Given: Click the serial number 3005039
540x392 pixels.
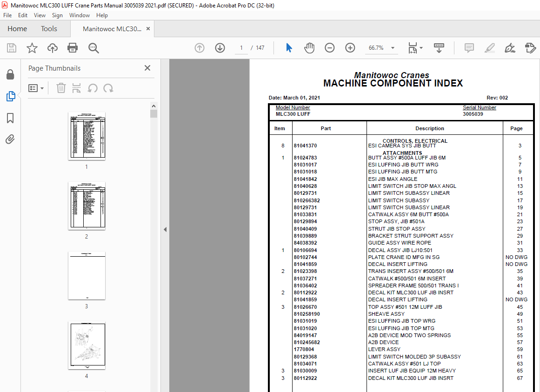Looking at the screenshot, I should click(473, 114).
